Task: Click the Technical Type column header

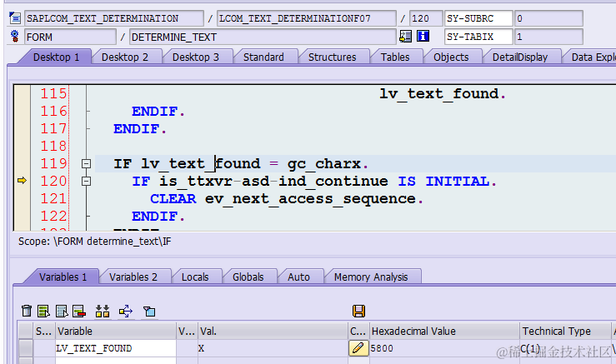Action: click(565, 332)
